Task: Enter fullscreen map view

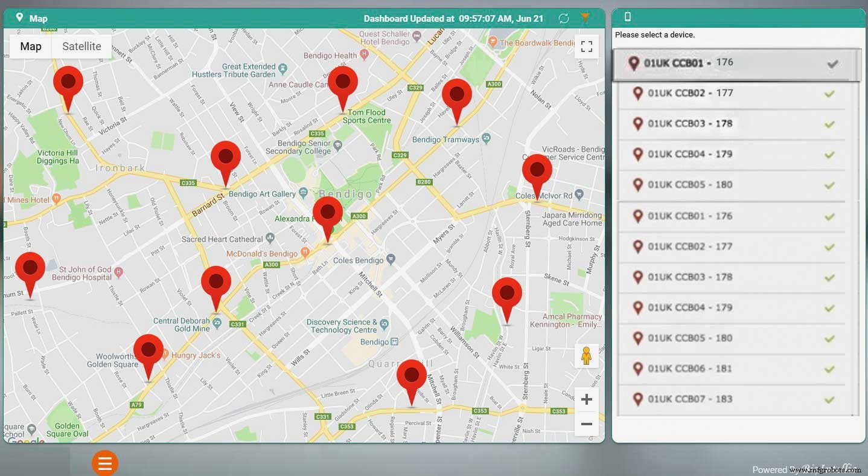Action: coord(586,46)
